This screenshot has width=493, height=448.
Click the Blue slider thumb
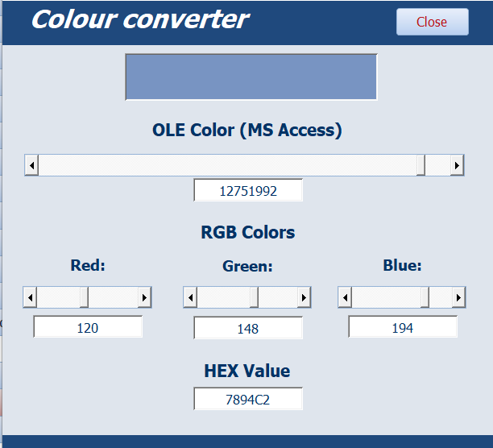click(x=424, y=297)
